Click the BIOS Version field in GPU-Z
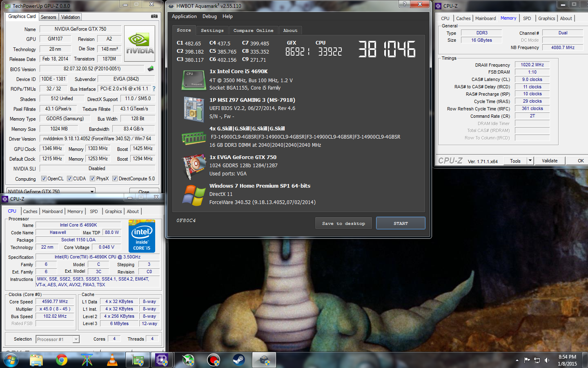The image size is (588, 368). pyautogui.click(x=92, y=69)
